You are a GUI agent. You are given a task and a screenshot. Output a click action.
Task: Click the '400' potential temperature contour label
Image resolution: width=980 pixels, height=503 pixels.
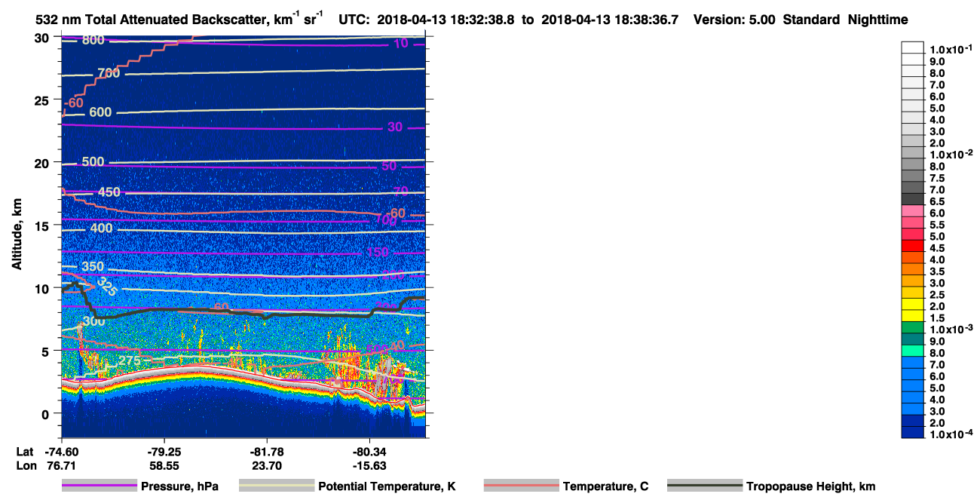pyautogui.click(x=100, y=228)
